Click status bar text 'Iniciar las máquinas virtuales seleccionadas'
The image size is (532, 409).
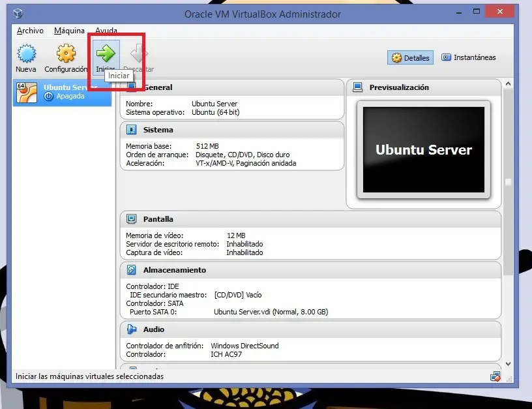[89, 376]
